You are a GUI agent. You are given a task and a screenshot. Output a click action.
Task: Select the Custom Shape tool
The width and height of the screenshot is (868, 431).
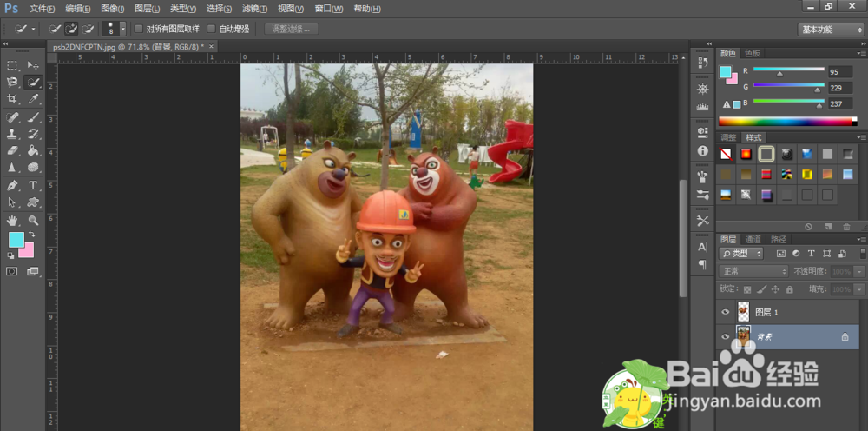pos(33,202)
